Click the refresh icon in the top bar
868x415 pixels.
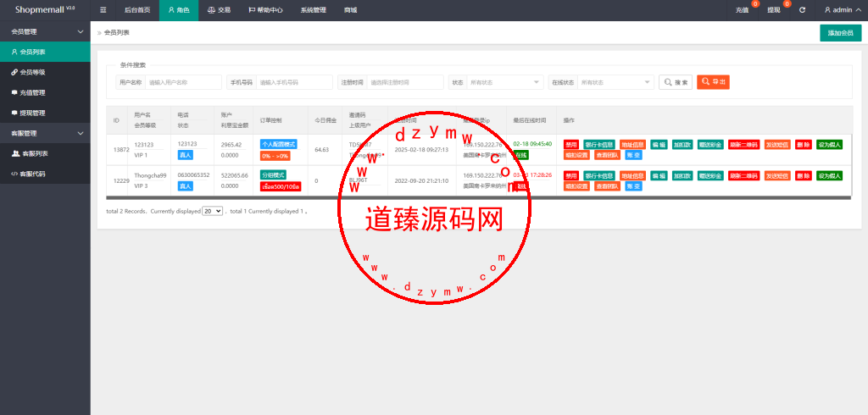coord(802,10)
